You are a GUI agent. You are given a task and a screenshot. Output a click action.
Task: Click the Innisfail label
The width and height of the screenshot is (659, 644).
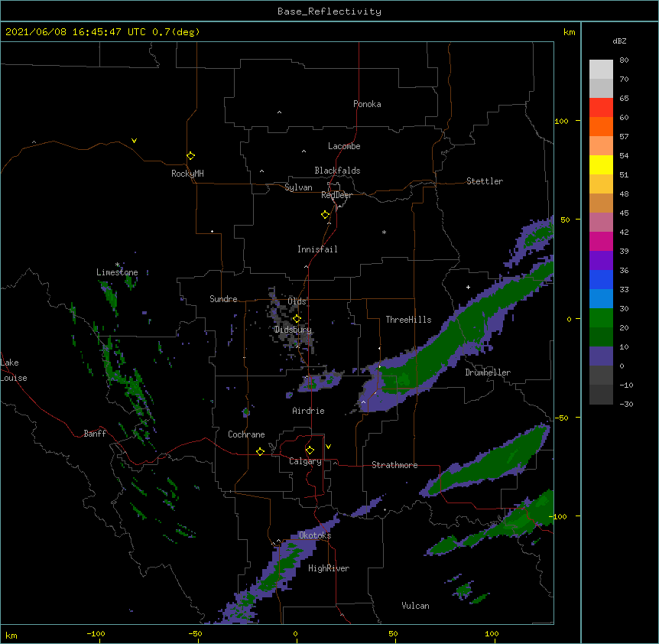click(317, 249)
